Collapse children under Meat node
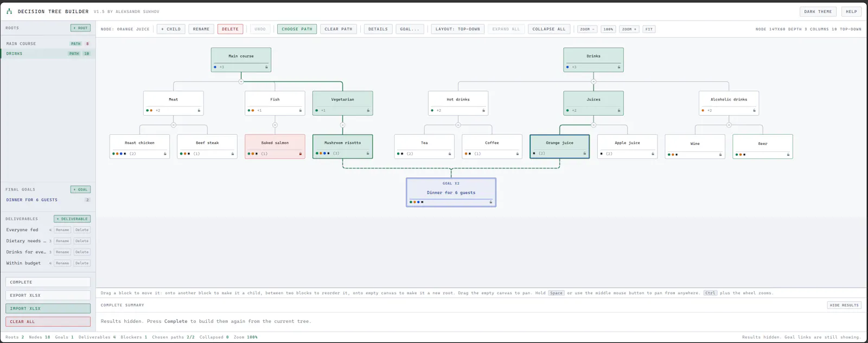The image size is (868, 343). click(174, 125)
